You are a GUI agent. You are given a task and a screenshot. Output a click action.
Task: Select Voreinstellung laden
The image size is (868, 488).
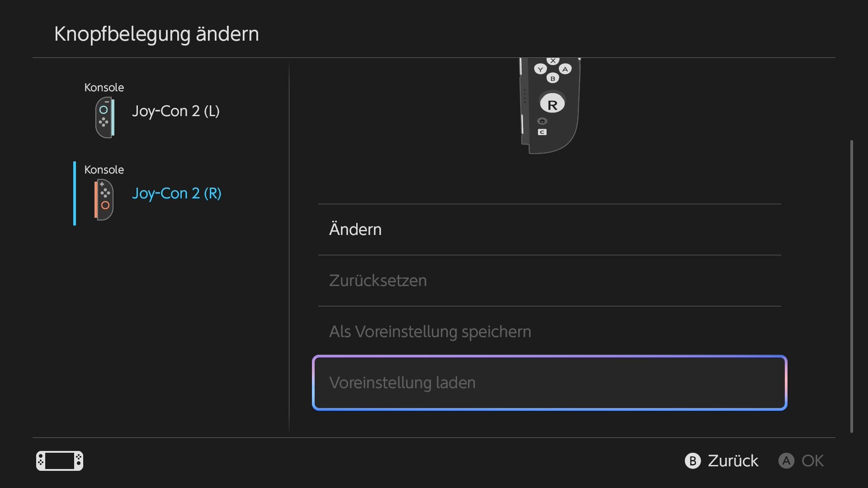point(550,383)
